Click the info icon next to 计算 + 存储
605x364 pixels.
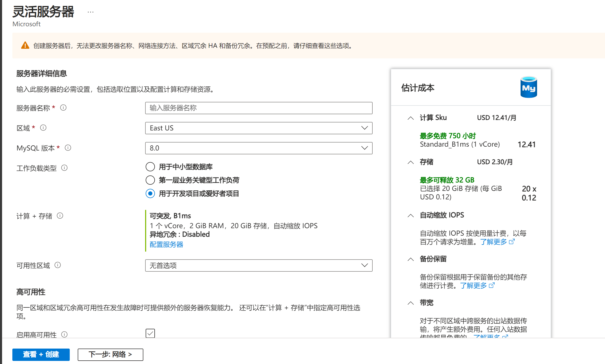(x=60, y=216)
